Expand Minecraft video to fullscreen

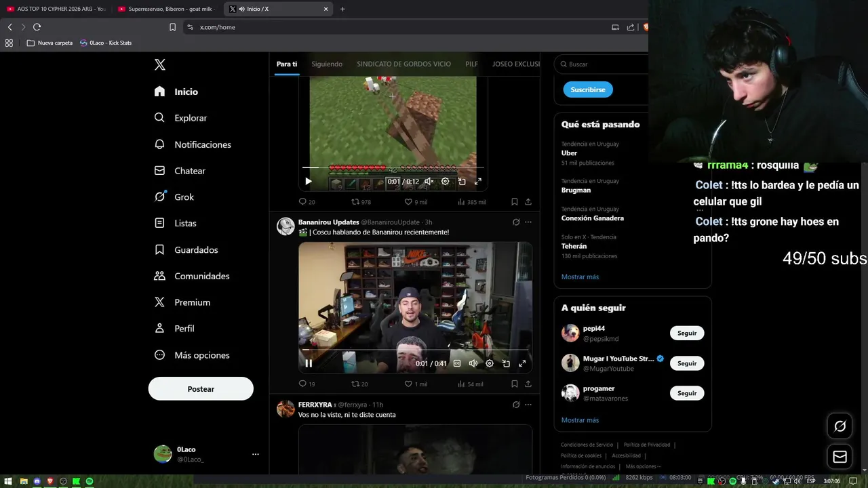pyautogui.click(x=478, y=181)
